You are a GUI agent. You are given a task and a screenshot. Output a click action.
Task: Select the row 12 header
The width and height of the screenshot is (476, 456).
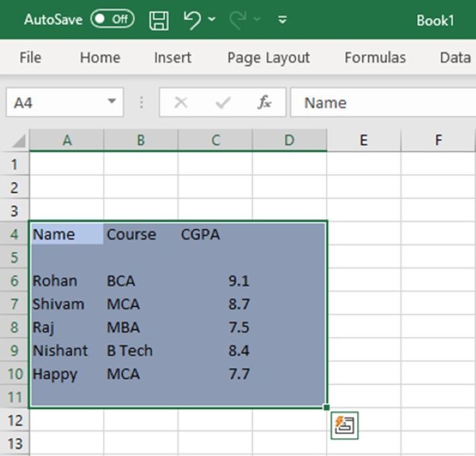(x=15, y=420)
